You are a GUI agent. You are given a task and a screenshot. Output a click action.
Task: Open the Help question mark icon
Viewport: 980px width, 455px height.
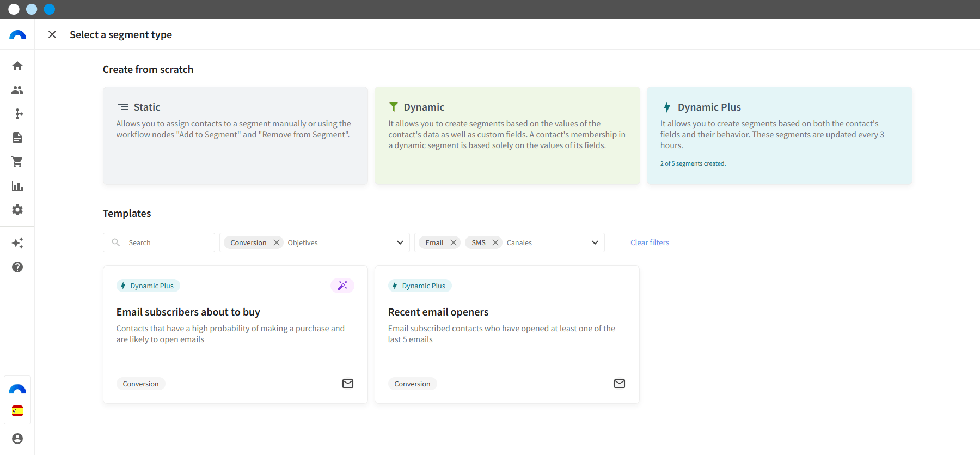17,267
